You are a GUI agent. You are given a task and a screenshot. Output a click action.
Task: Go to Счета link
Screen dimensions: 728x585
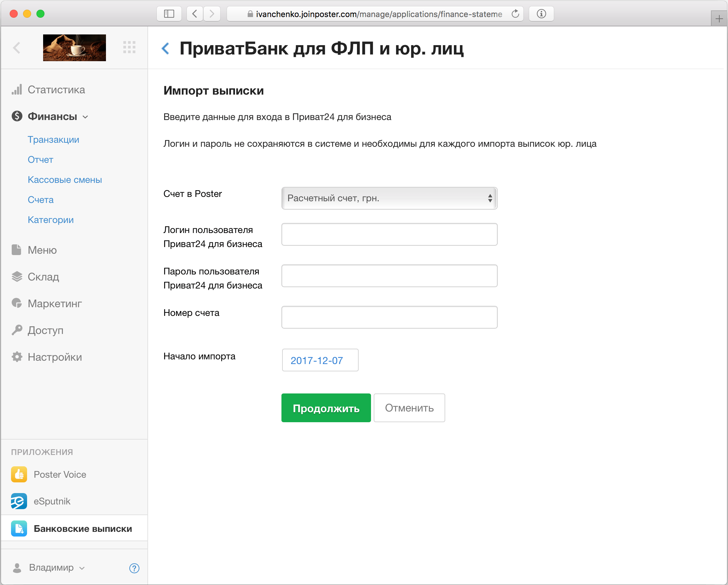[40, 200]
